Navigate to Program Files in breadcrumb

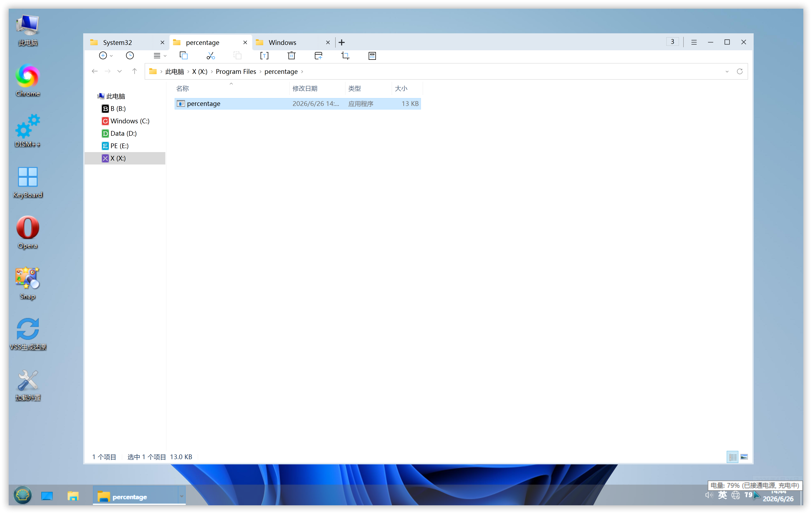236,72
